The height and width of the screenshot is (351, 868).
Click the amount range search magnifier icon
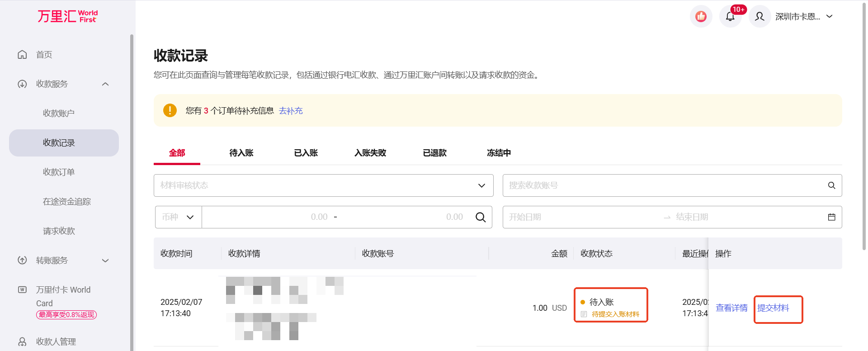(x=481, y=218)
